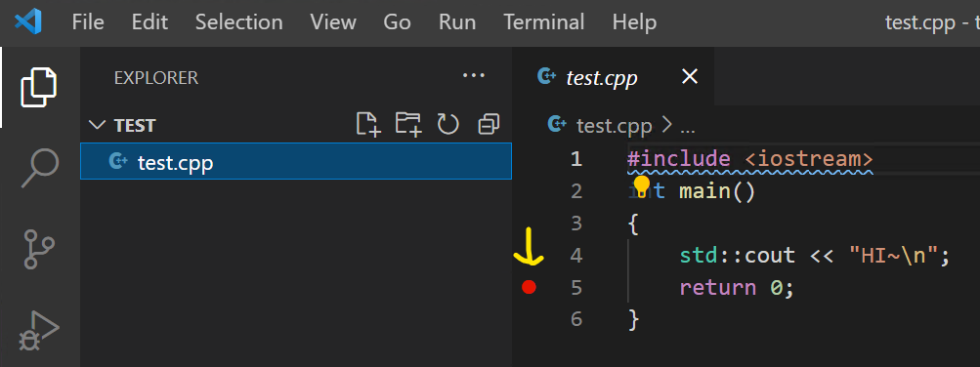Create a new file in TEST folder
The height and width of the screenshot is (367, 980).
tap(368, 124)
